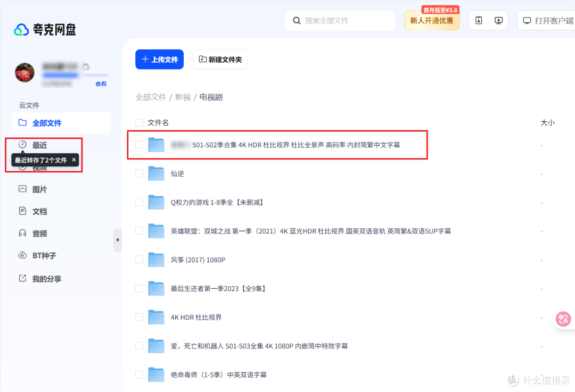Viewport: 575px width, 392px height.
Task: Click the folder icon of 仙逆
Action: [156, 173]
